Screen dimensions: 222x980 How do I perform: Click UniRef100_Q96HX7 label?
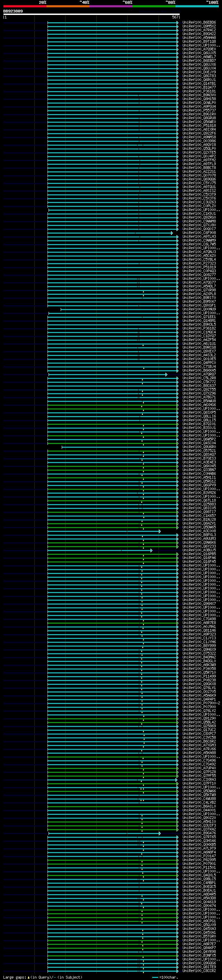199,604
